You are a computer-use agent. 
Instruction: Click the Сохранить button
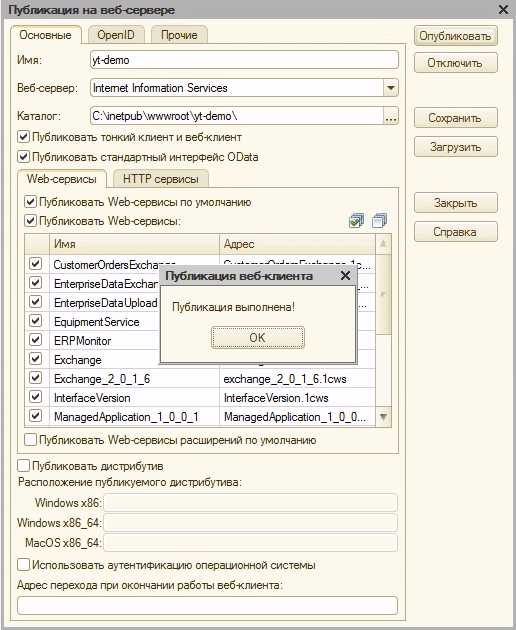(455, 118)
